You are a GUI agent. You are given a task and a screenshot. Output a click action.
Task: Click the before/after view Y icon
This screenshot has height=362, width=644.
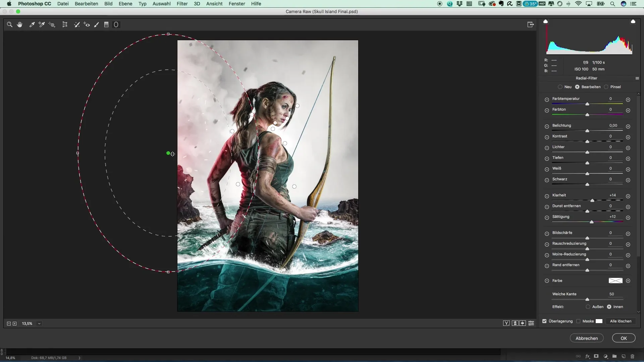point(506,323)
